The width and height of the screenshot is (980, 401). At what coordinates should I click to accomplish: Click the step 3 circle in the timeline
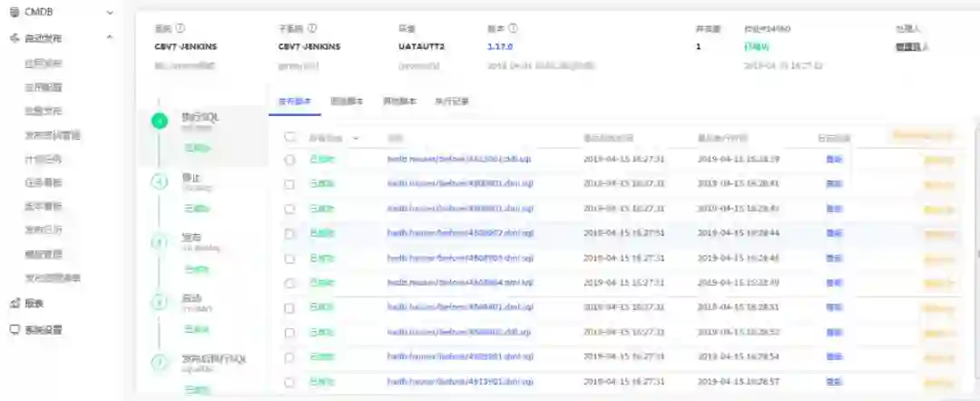pyautogui.click(x=160, y=241)
